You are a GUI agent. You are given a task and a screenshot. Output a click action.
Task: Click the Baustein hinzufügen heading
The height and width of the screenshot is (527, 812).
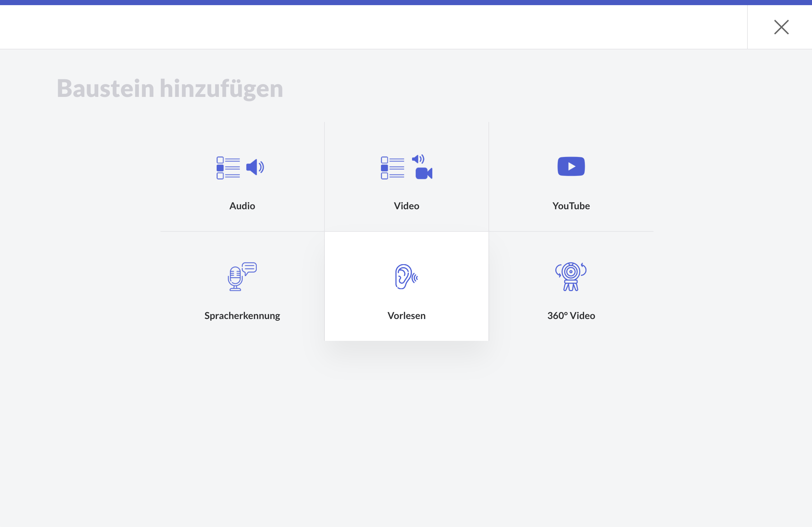tap(169, 88)
